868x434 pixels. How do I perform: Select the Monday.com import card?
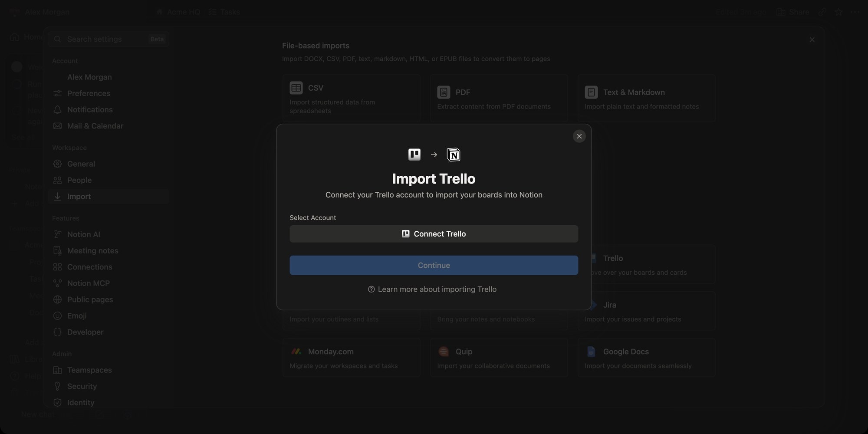(x=351, y=358)
